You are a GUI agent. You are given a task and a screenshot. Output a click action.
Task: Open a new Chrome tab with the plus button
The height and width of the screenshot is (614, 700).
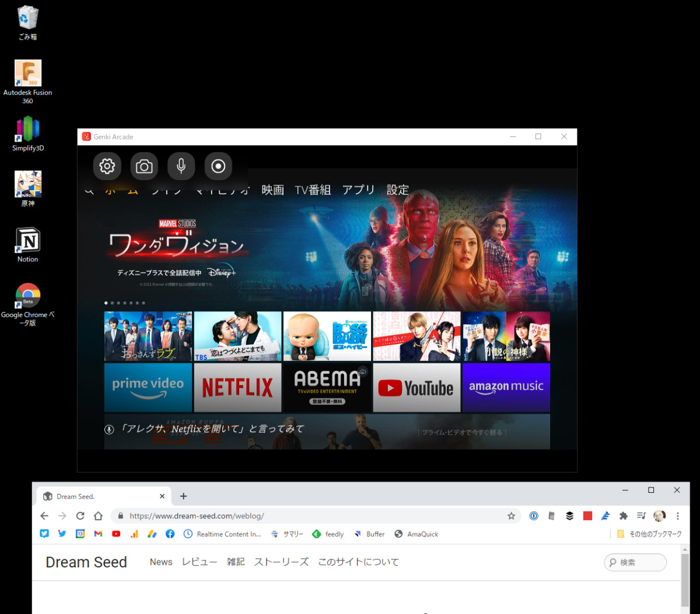click(183, 496)
